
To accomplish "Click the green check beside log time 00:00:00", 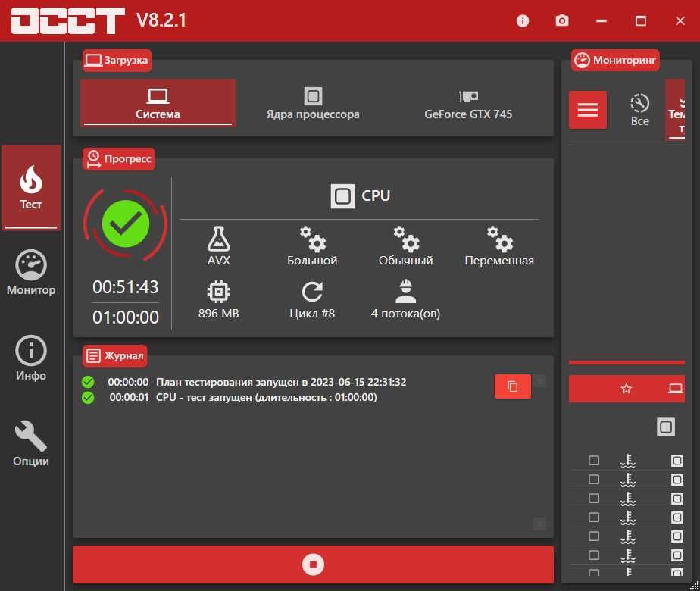I will [x=88, y=382].
